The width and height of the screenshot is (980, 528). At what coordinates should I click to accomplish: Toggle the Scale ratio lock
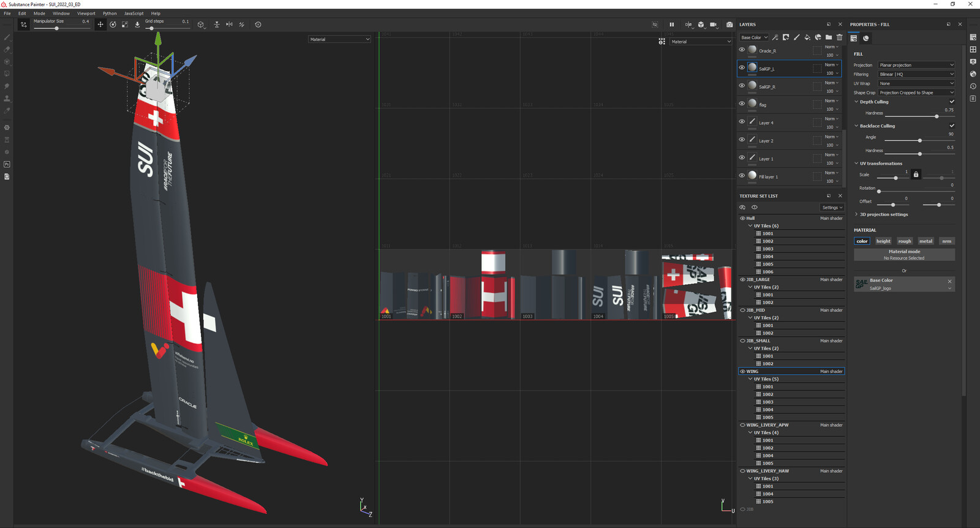(x=916, y=175)
